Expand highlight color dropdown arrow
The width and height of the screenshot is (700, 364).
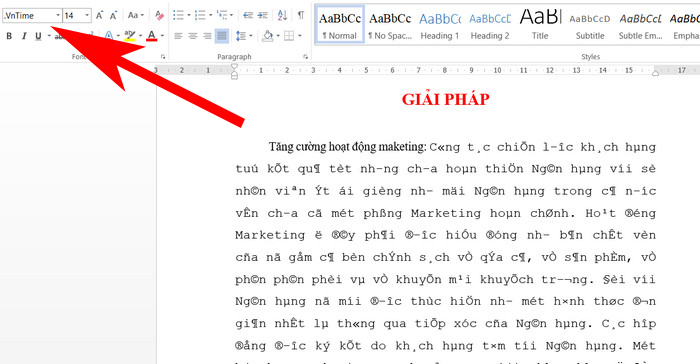[140, 35]
